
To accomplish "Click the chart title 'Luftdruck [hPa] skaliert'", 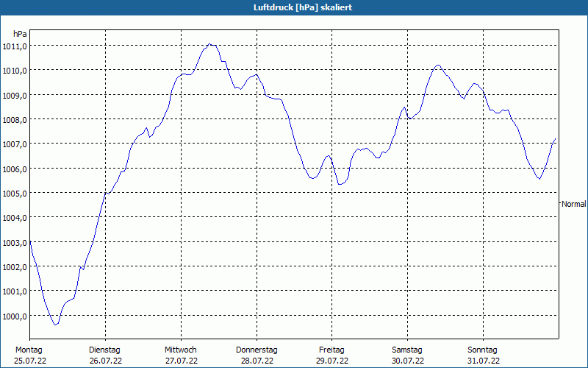I will point(303,7).
